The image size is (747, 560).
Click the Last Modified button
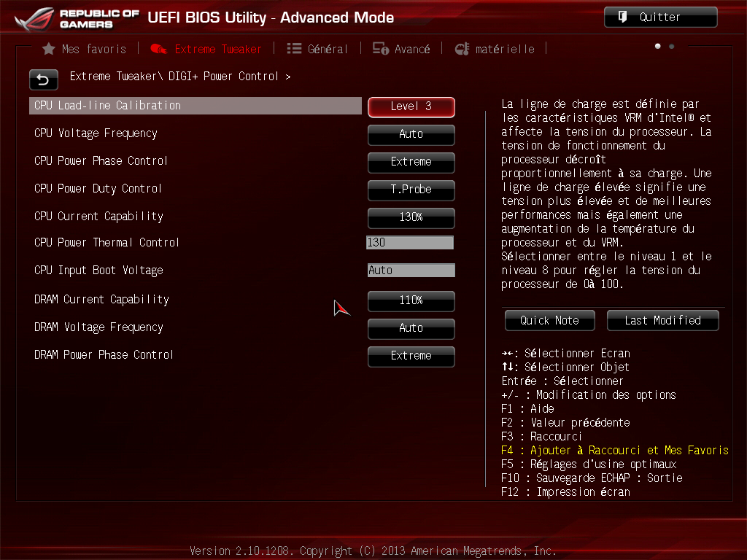(x=662, y=321)
